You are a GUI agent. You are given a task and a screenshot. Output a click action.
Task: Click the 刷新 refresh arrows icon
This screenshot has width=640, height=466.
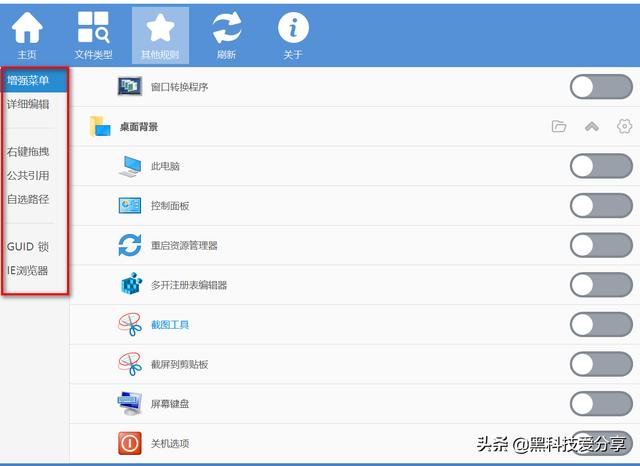pos(227,27)
